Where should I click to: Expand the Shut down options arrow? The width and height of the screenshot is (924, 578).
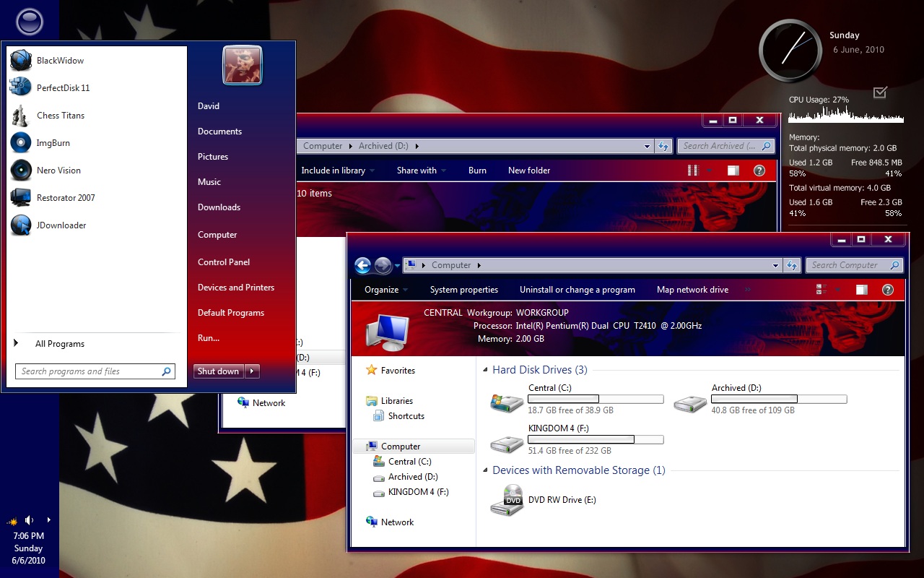pyautogui.click(x=251, y=371)
